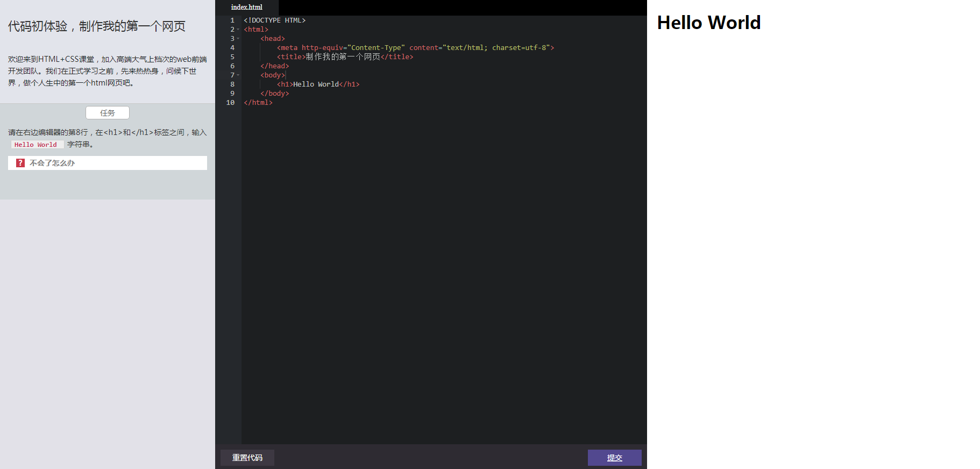
Task: Click the 任务 tab label
Action: pos(108,113)
